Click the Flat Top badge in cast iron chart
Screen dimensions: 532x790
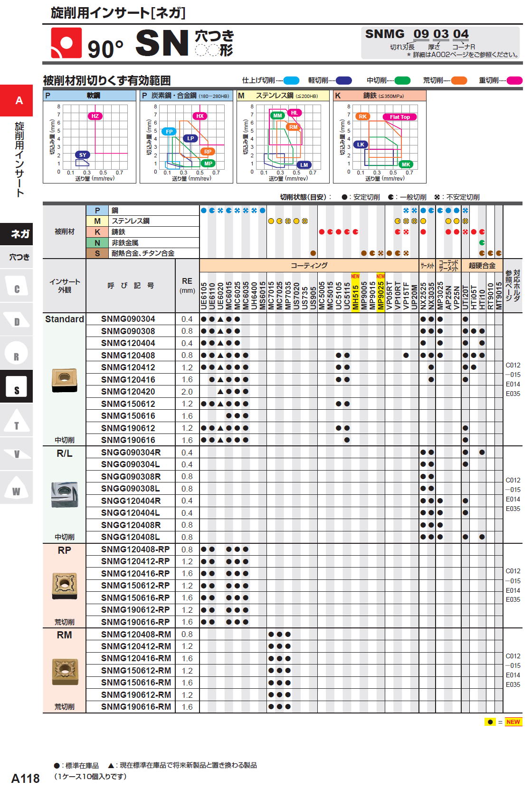click(399, 117)
